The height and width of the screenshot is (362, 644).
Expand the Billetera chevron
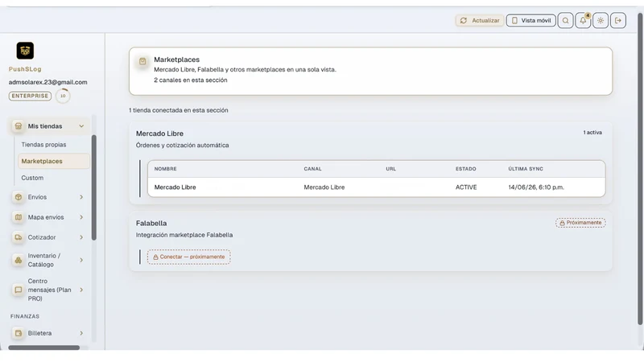pyautogui.click(x=81, y=333)
